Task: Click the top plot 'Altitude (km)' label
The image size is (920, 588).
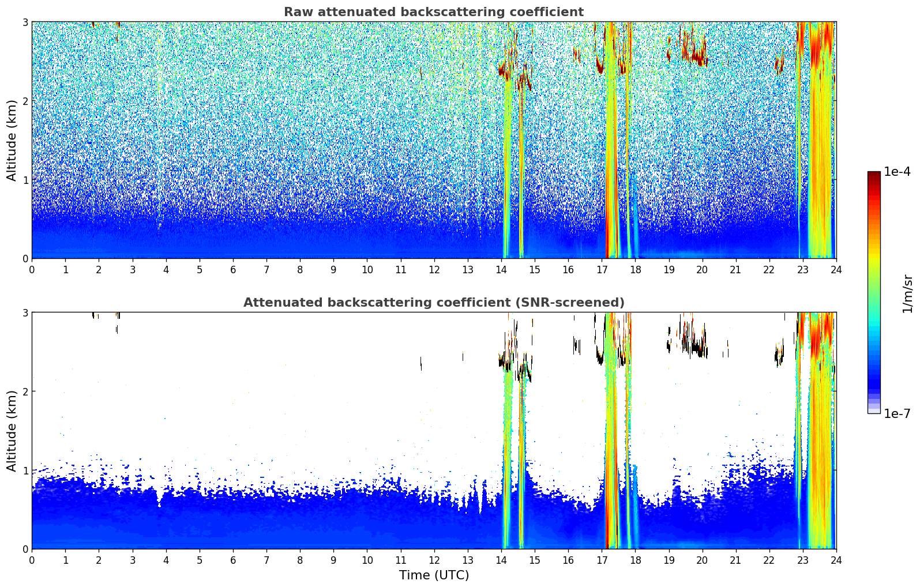Action: (12, 140)
